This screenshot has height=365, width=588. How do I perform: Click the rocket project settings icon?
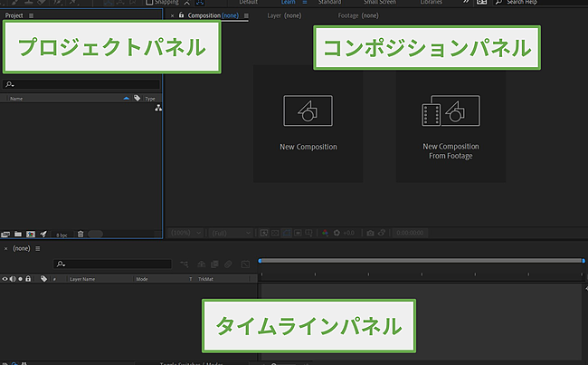pyautogui.click(x=43, y=234)
